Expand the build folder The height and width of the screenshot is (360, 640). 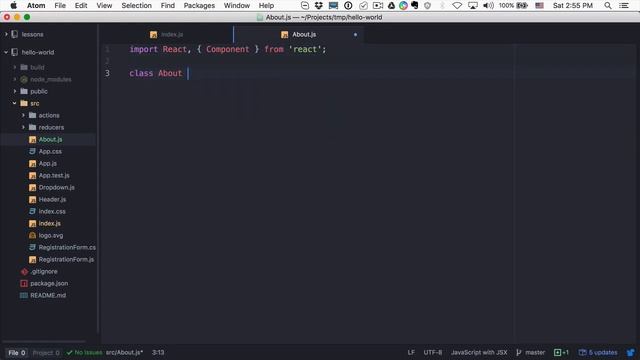pyautogui.click(x=15, y=67)
